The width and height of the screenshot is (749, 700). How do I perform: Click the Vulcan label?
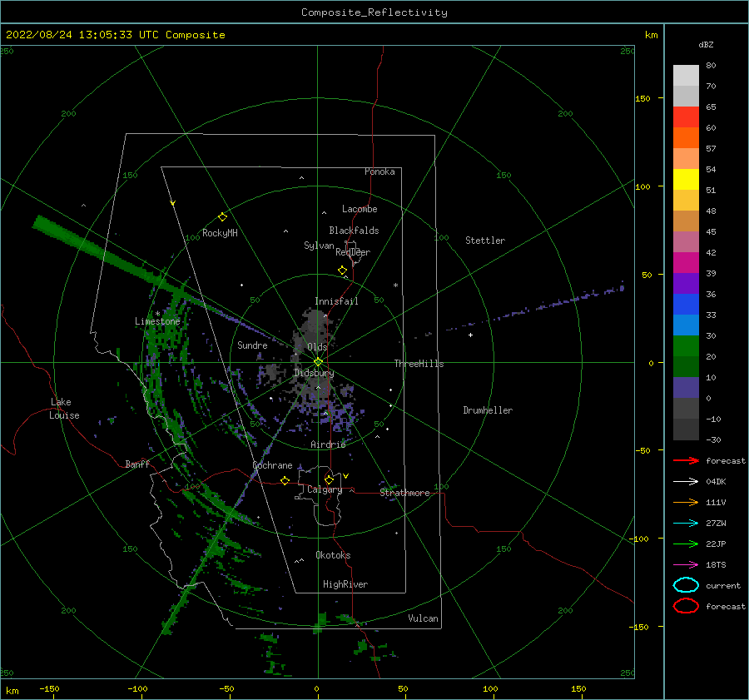click(x=423, y=618)
